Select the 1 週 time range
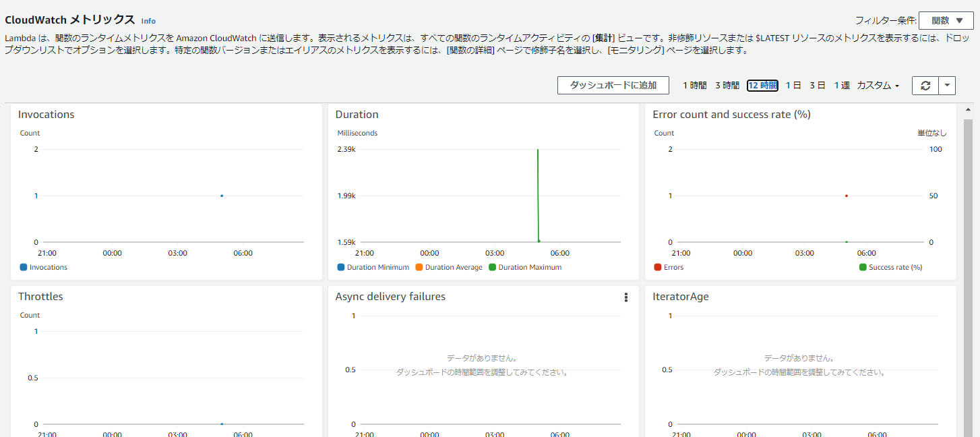 coord(842,86)
